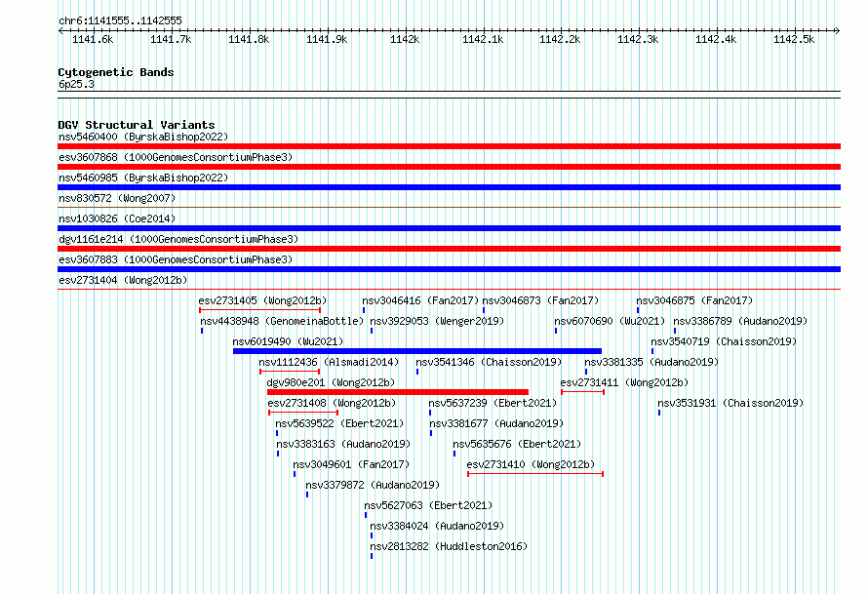Click red interval line under esv2731405
The width and height of the screenshot is (868, 594).
point(260,310)
